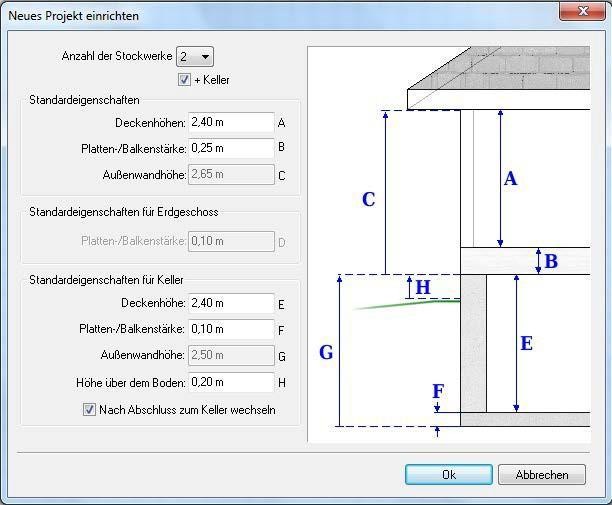The height and width of the screenshot is (505, 612).
Task: Click the Platten-/Balkenstärke field labeled B
Action: click(x=231, y=148)
